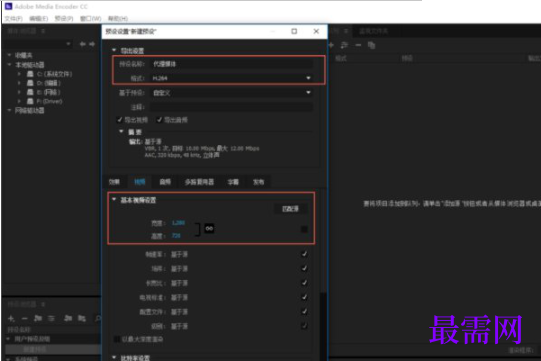Image resolution: width=541 pixels, height=361 pixels.
Task: Click the add output icon in queue toolbar
Action: point(344,45)
